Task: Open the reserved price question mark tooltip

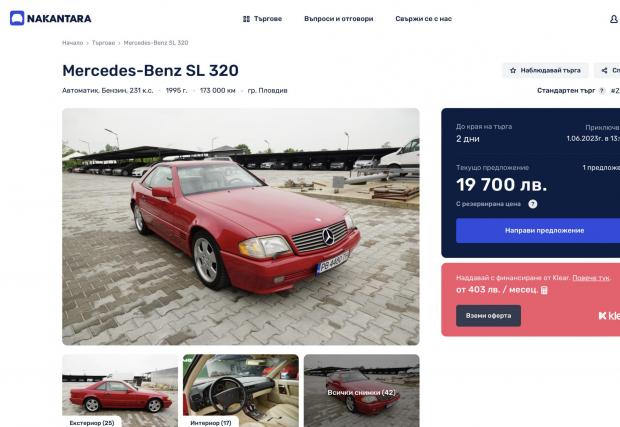Action: (x=533, y=204)
